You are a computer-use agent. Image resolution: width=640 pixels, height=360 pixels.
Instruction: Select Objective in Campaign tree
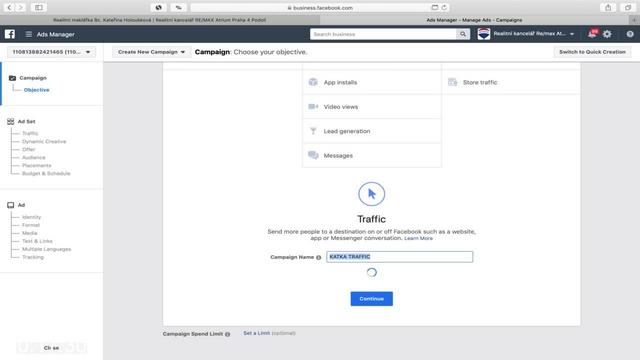[x=36, y=90]
